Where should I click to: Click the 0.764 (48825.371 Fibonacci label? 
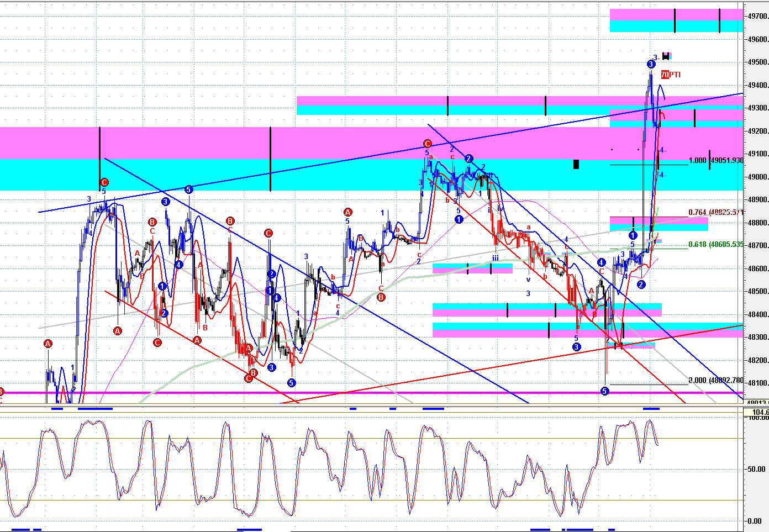[x=716, y=213]
